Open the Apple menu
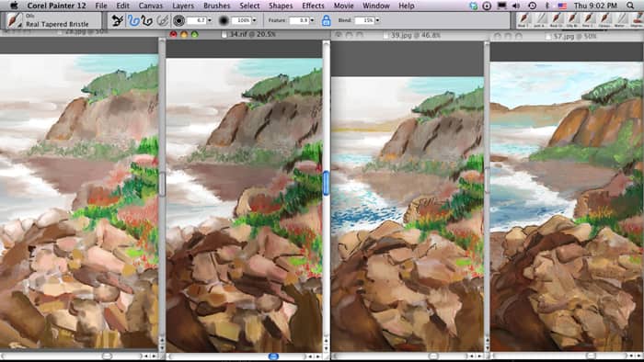Viewport: 644px width, 362px height. (14, 6)
